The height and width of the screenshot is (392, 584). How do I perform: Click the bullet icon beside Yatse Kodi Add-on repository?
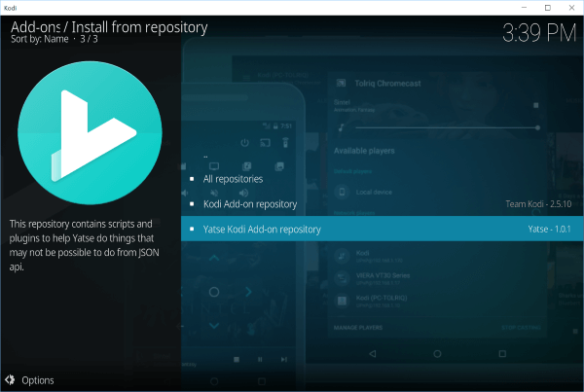click(x=192, y=230)
